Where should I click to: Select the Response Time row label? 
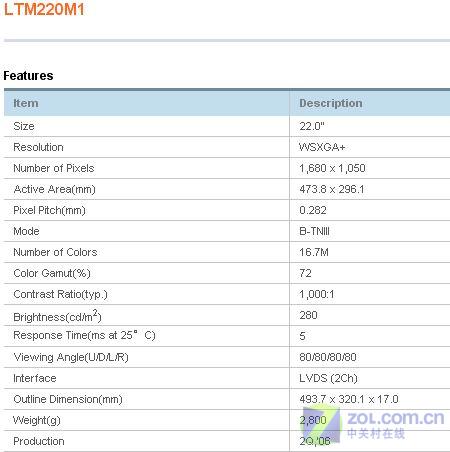click(84, 335)
